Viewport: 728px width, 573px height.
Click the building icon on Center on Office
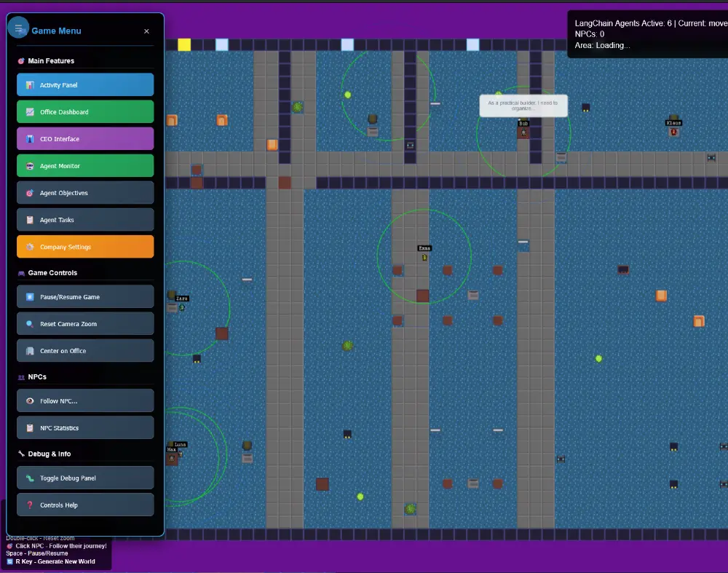[30, 351]
